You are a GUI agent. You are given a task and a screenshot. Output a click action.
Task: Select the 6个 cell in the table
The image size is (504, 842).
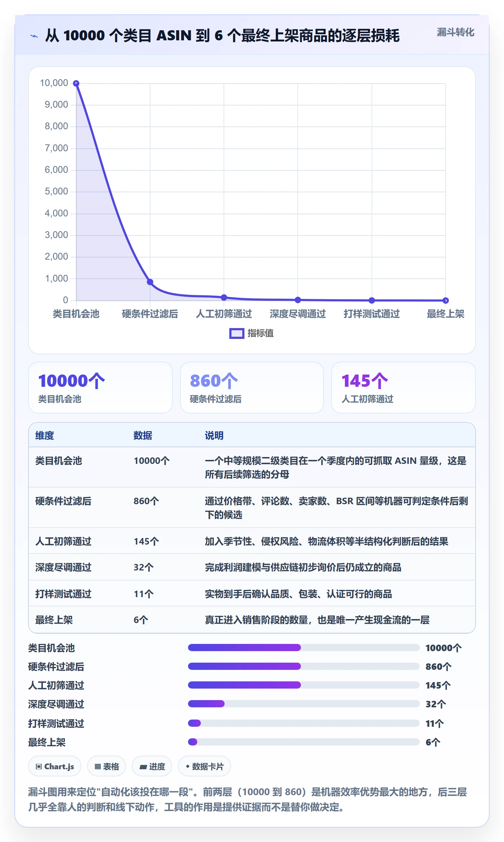[141, 620]
